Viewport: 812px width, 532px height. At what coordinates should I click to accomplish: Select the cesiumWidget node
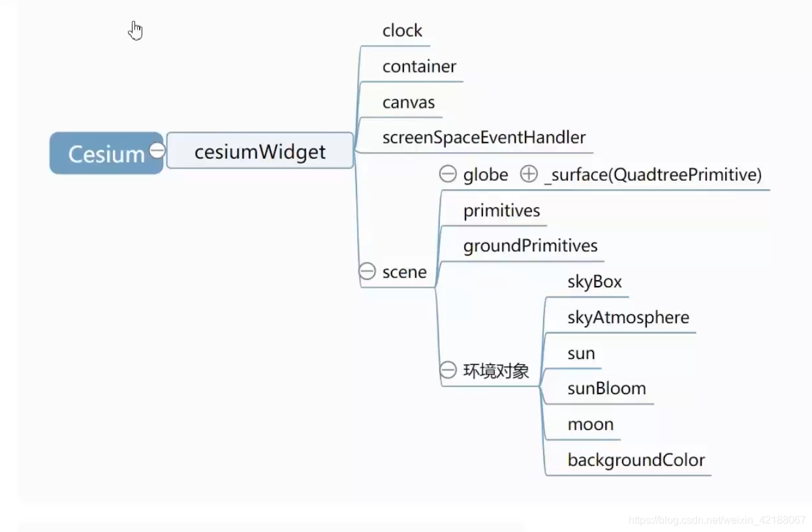260,151
